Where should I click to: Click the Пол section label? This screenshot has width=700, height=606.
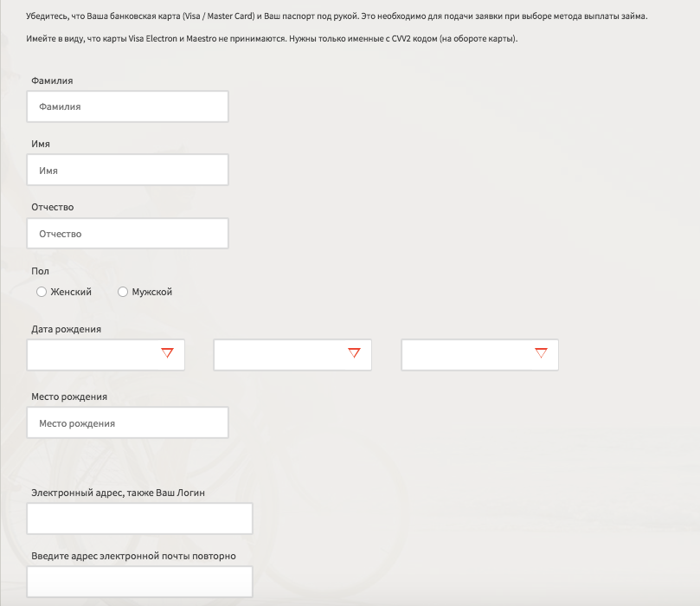(40, 271)
